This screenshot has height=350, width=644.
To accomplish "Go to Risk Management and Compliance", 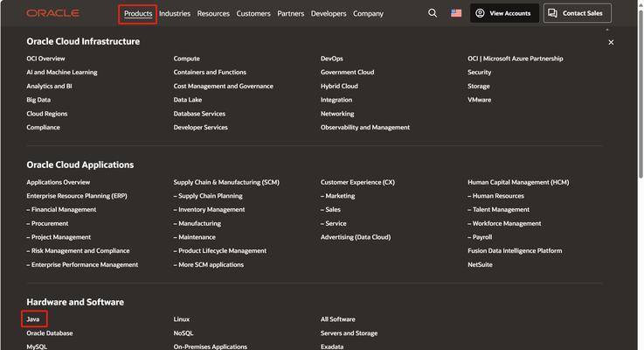I will 78,250.
